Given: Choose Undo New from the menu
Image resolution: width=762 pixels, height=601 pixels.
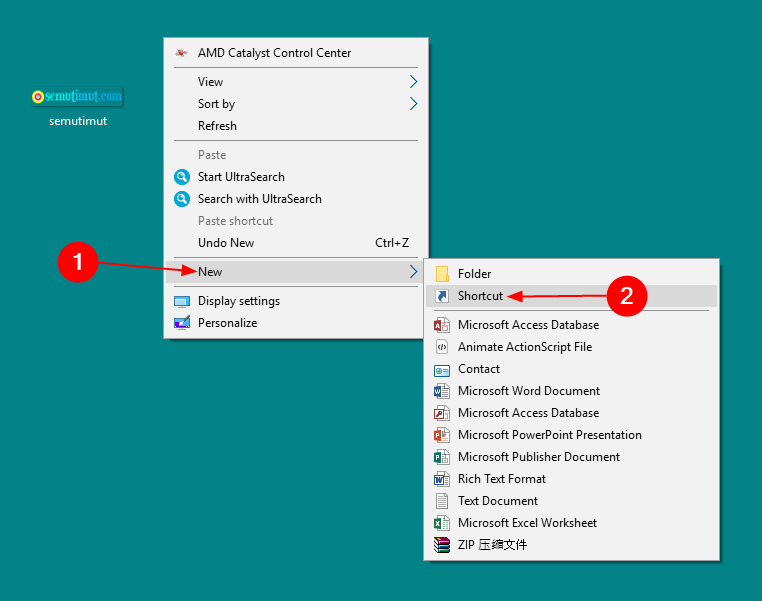Looking at the screenshot, I should pos(296,243).
